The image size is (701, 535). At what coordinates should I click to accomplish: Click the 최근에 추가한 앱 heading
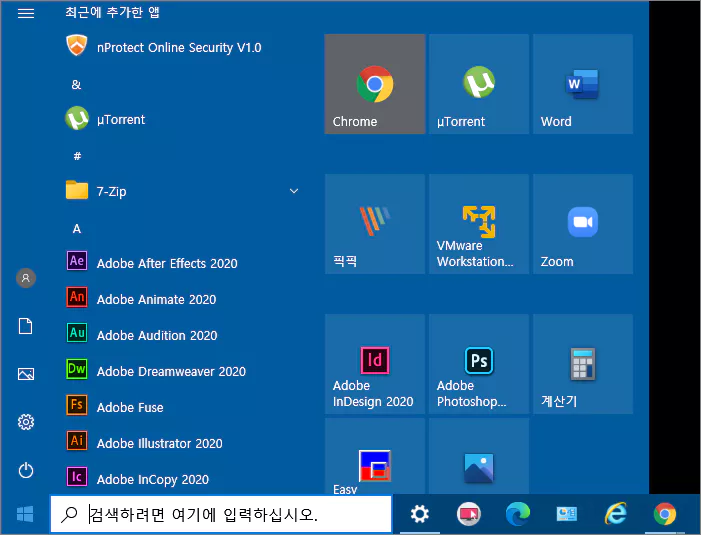coord(112,12)
